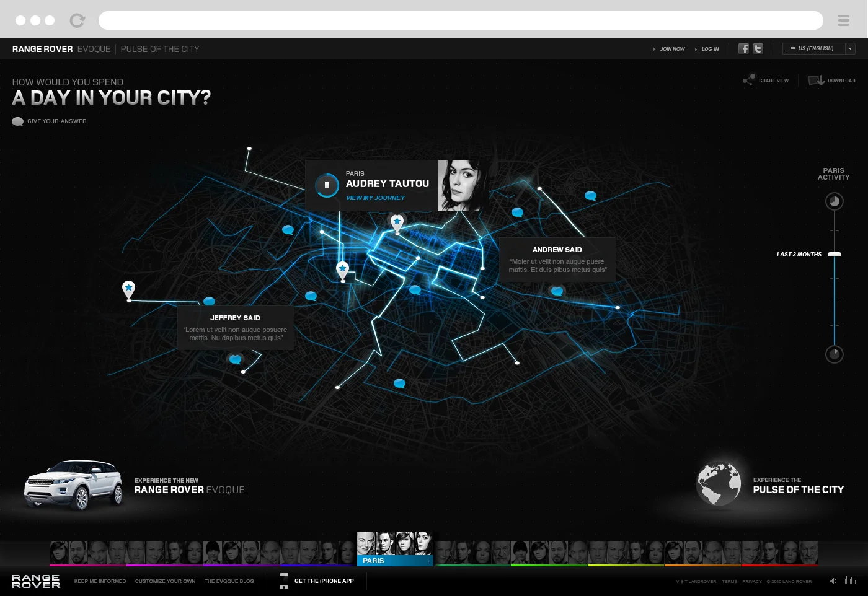Image resolution: width=868 pixels, height=596 pixels.
Task: Open the Twitter icon in the header
Action: (758, 48)
